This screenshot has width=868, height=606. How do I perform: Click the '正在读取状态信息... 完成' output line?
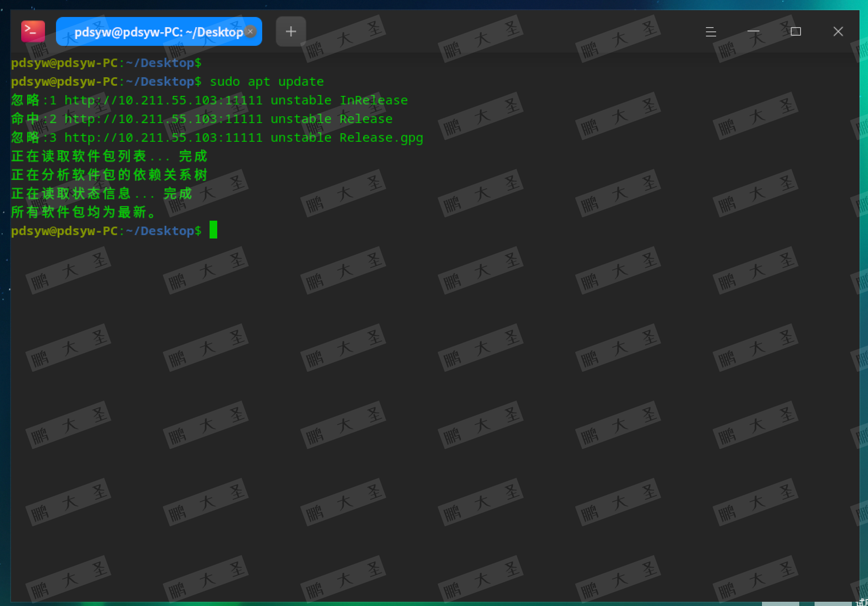coord(102,194)
